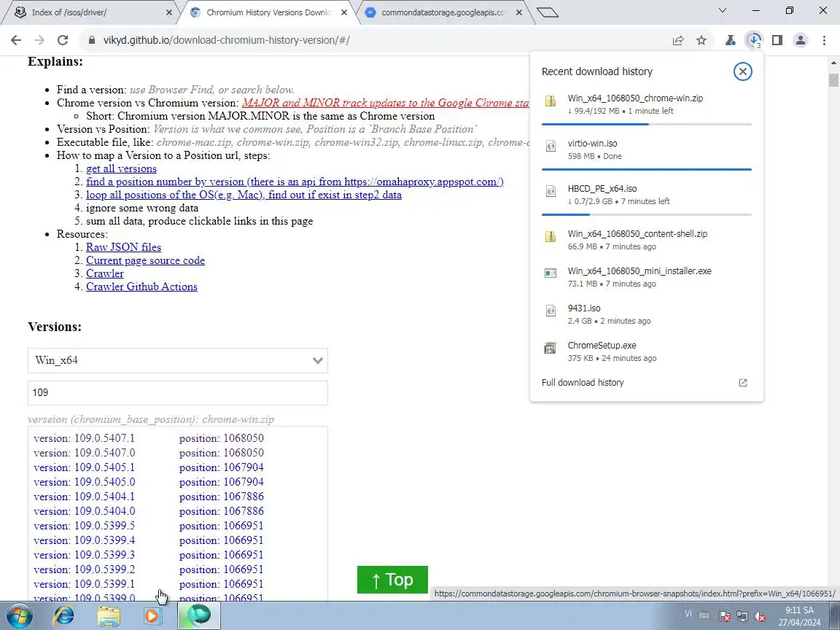Close the Chromium History Versions tab
This screenshot has height=630, width=840.
344,12
